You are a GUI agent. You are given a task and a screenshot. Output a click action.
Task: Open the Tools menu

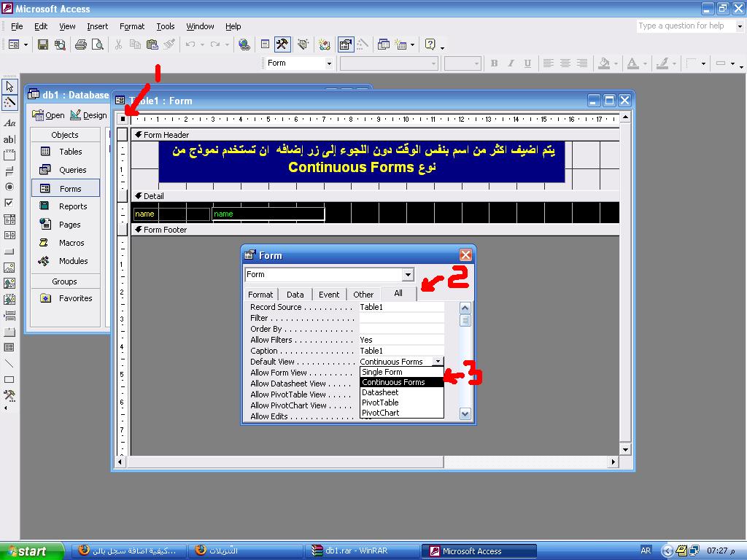point(166,26)
